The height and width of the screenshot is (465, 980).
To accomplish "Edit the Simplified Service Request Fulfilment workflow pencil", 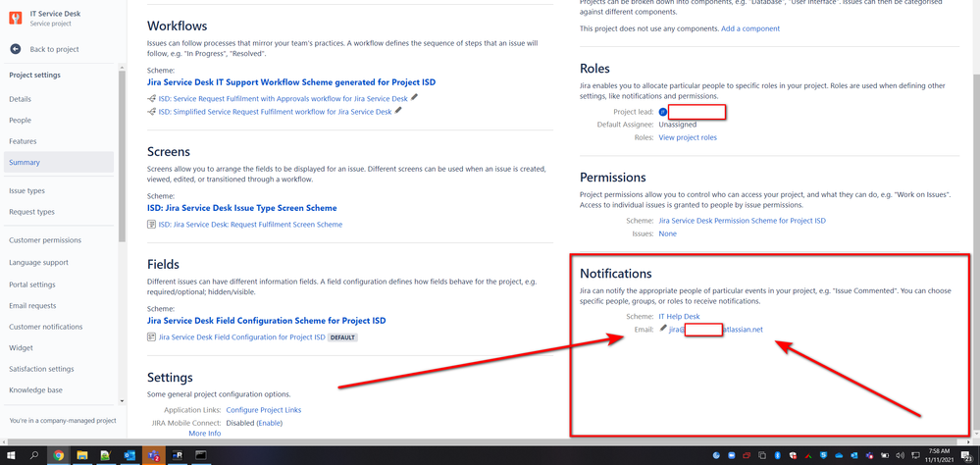I will point(398,111).
